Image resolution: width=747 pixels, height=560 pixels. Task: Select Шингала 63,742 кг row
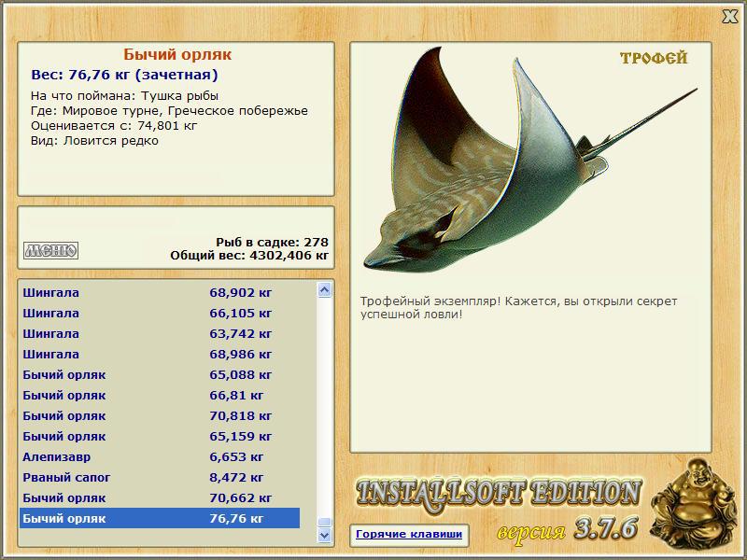(160, 334)
